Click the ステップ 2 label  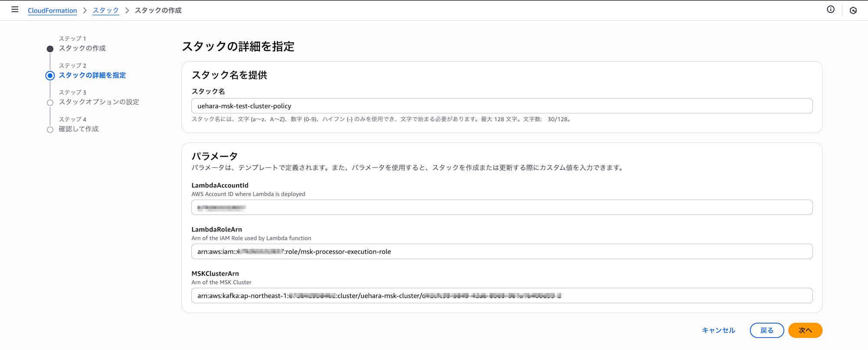(72, 66)
